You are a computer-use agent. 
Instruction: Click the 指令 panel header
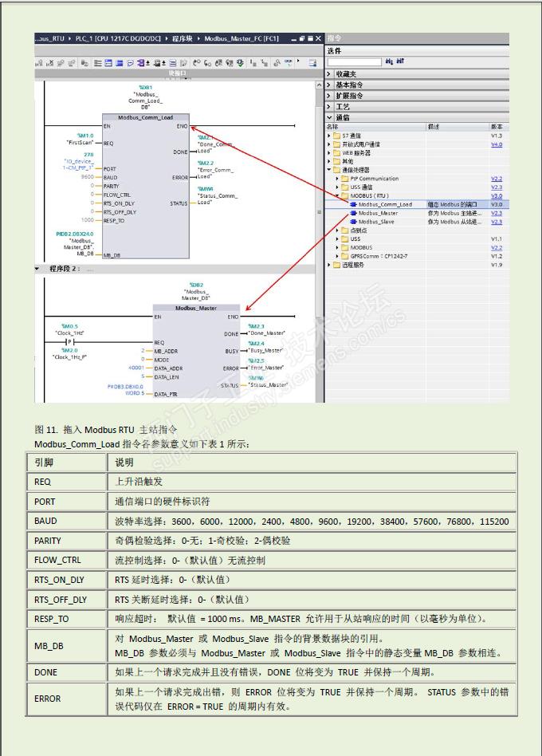pyautogui.click(x=417, y=38)
